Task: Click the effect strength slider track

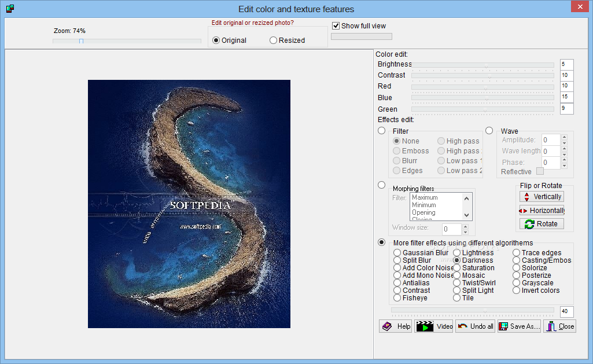Action: tap(472, 310)
